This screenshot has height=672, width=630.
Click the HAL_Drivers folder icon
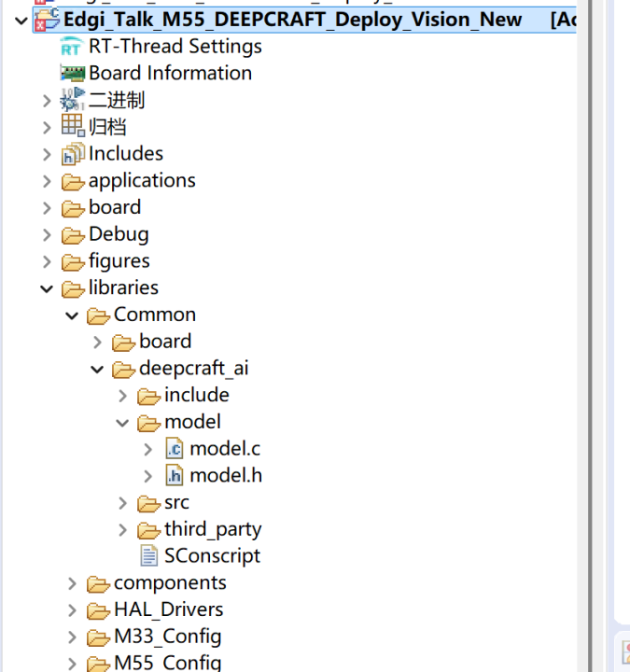(98, 611)
